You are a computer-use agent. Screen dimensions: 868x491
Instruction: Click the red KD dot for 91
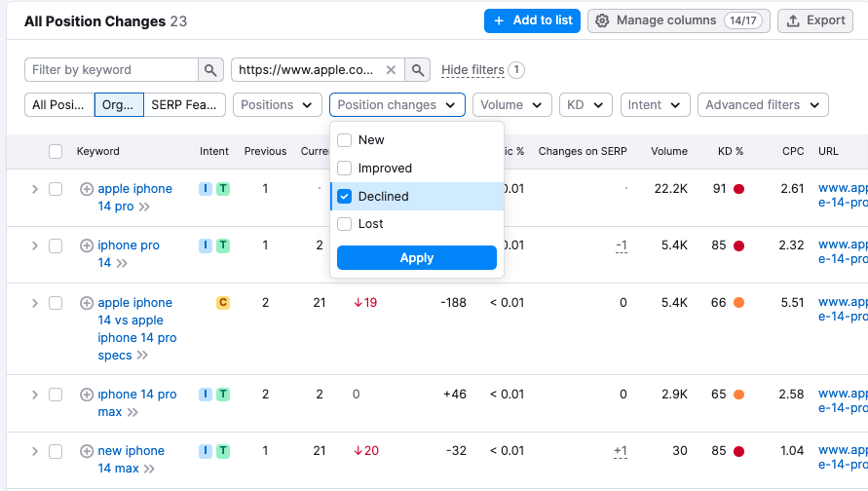739,189
